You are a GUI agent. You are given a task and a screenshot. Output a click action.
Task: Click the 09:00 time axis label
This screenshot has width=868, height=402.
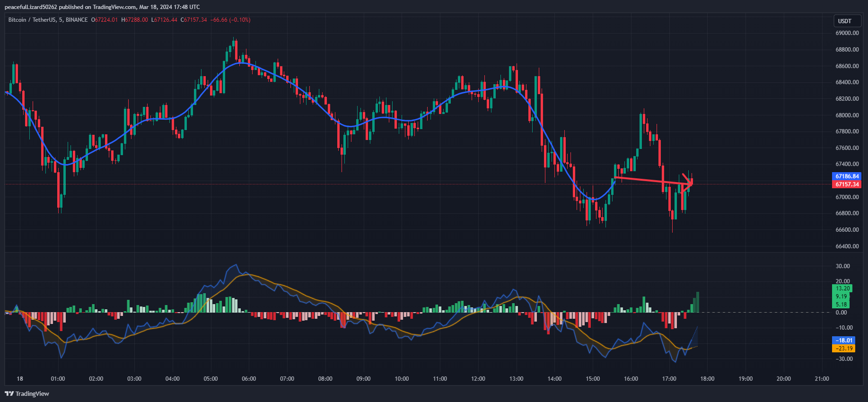point(363,379)
